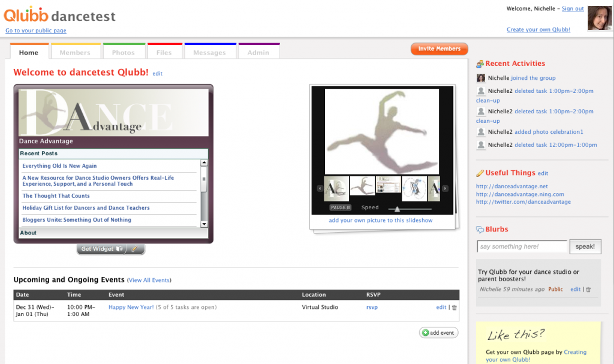614x364 pixels.
Task: Open the Photos tab
Action: pyautogui.click(x=124, y=52)
